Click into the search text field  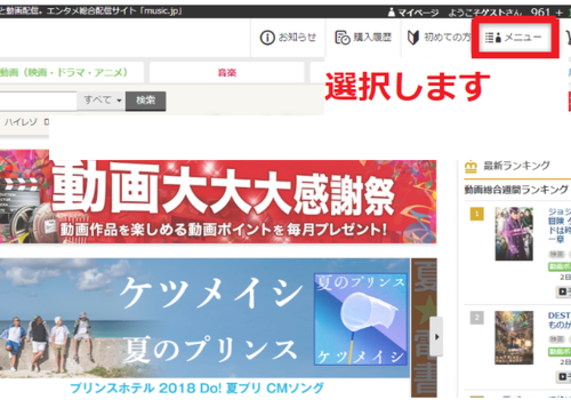click(x=38, y=101)
